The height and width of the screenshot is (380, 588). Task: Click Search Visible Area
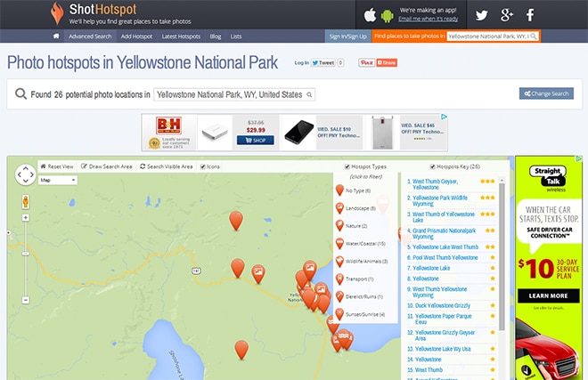click(x=167, y=166)
